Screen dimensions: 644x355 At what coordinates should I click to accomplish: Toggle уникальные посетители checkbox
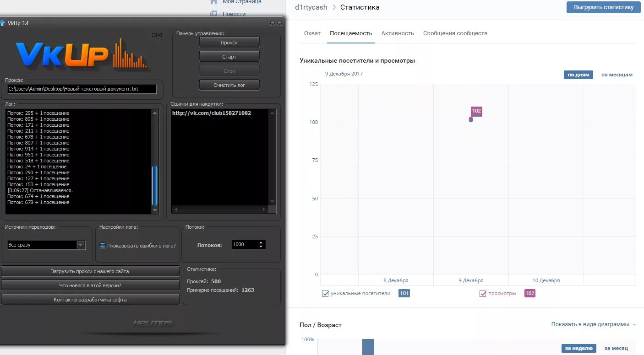point(325,294)
